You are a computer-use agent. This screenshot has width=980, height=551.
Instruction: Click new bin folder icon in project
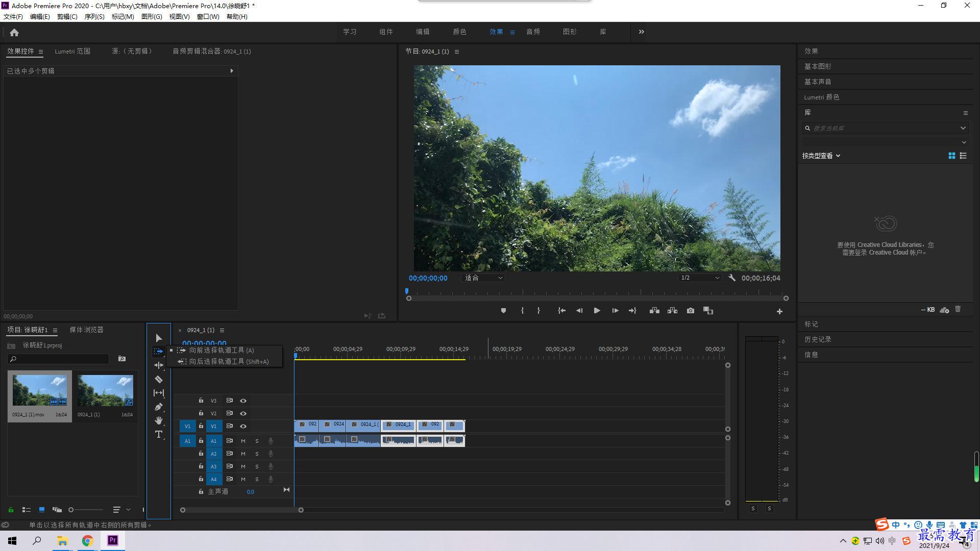[x=122, y=359]
